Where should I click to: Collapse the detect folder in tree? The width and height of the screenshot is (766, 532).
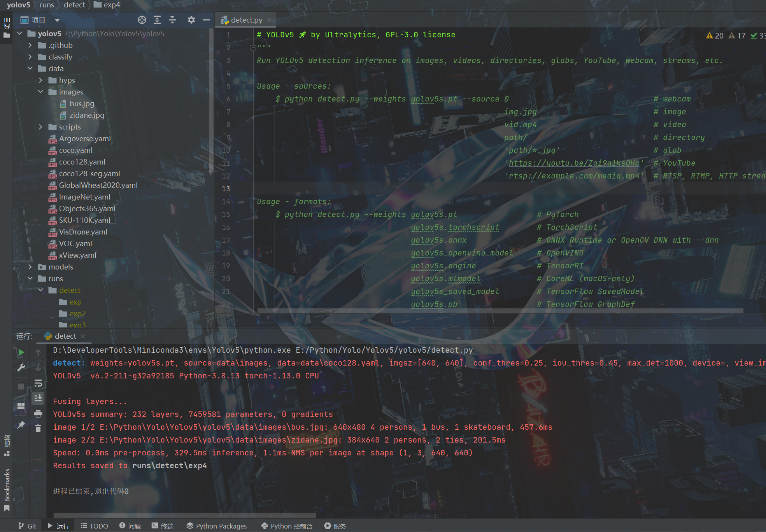pyautogui.click(x=41, y=290)
